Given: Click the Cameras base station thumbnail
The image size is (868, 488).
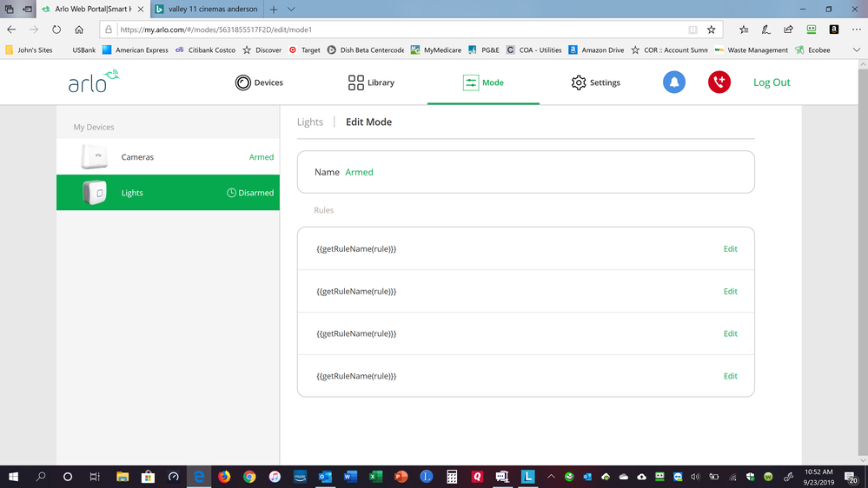Looking at the screenshot, I should pyautogui.click(x=94, y=156).
